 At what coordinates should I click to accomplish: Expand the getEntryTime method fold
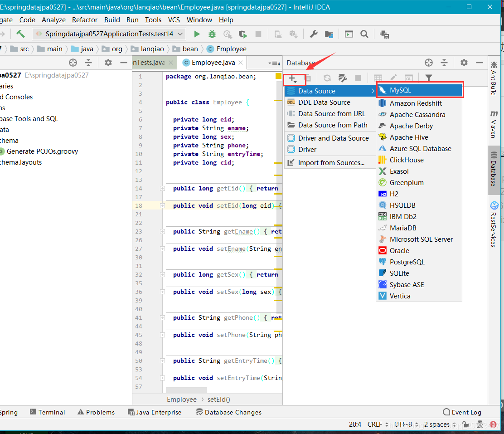[x=163, y=361]
